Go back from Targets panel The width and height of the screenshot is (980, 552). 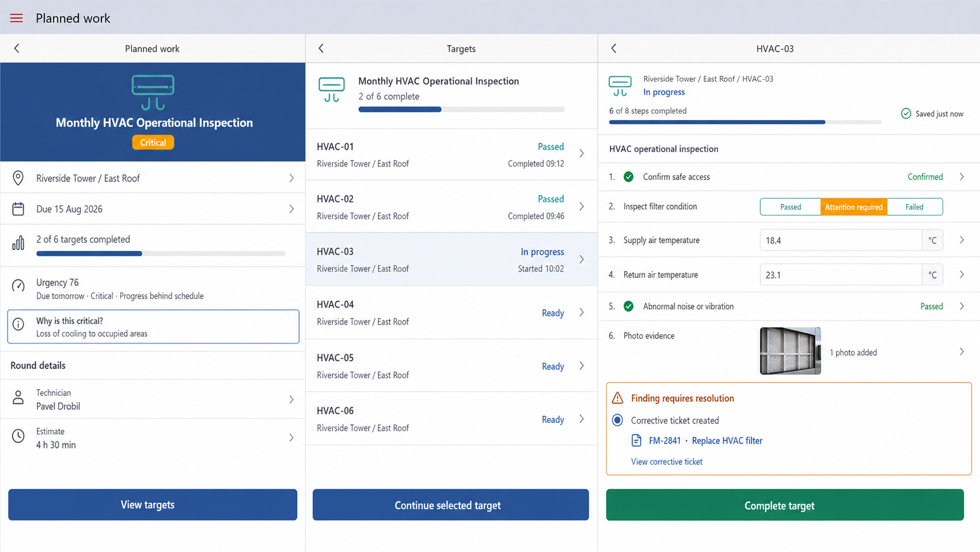tap(321, 49)
